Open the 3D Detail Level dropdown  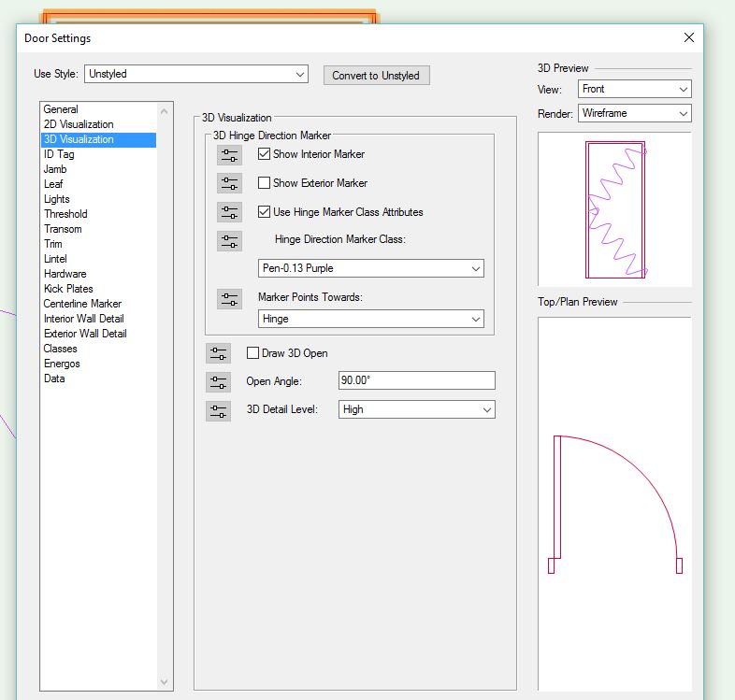pos(416,409)
